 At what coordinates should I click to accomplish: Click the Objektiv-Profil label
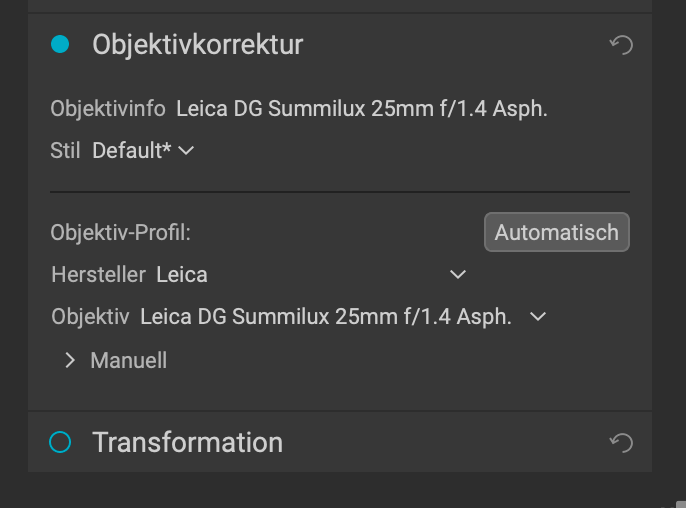tap(121, 232)
